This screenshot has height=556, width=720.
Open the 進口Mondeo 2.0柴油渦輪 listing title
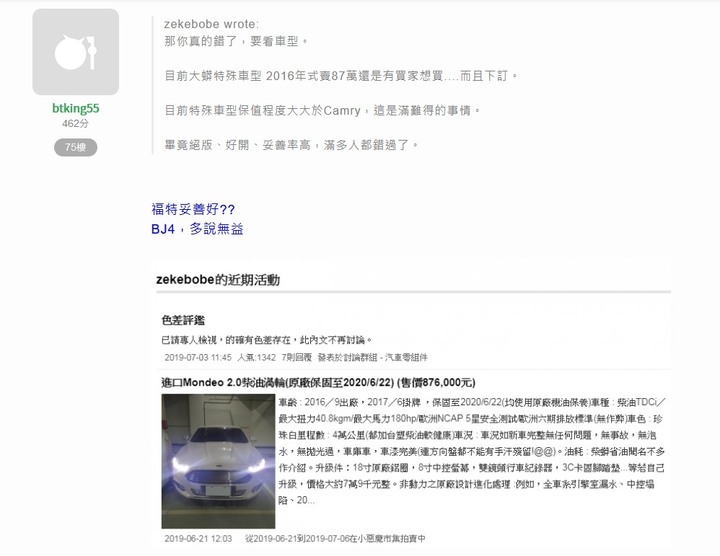tap(318, 382)
